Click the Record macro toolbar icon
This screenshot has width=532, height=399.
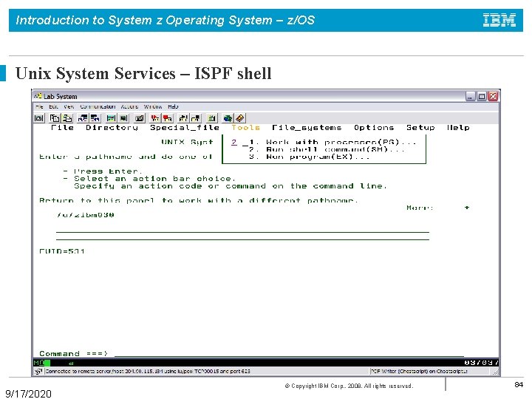pyautogui.click(x=154, y=118)
